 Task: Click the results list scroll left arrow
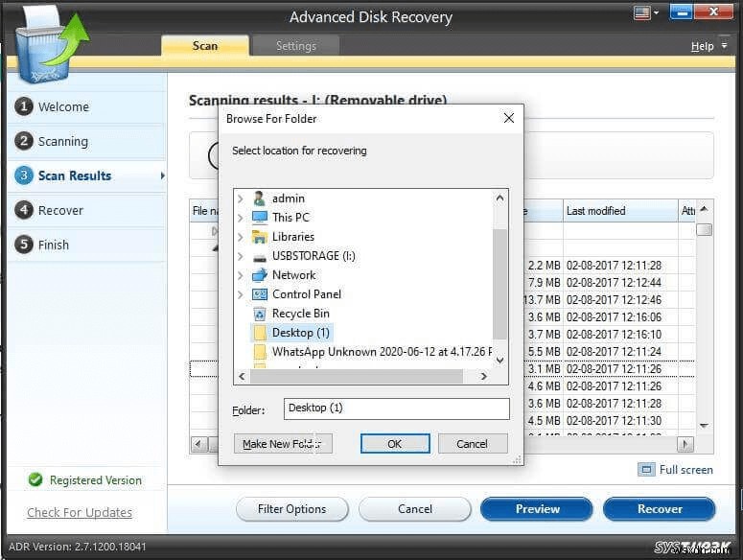[x=198, y=444]
